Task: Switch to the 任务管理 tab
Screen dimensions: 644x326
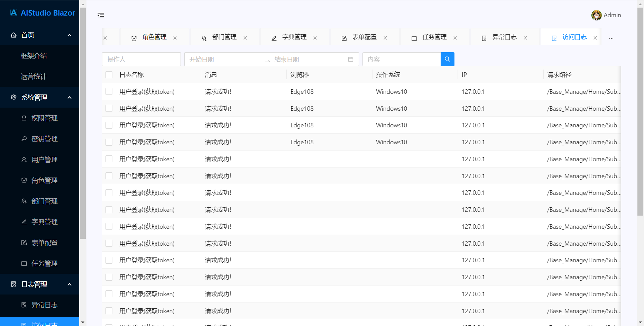Action: [434, 37]
